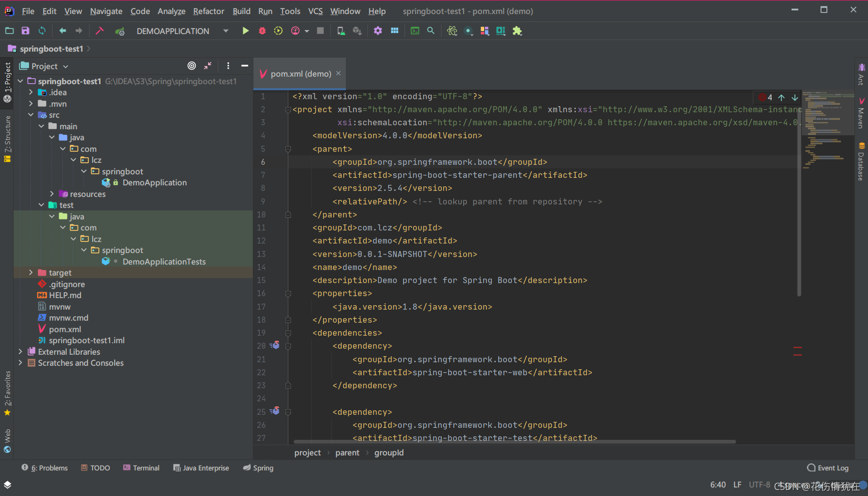Click the horizontal scrollbar under the editor
The width and height of the screenshot is (868, 496).
(x=515, y=442)
